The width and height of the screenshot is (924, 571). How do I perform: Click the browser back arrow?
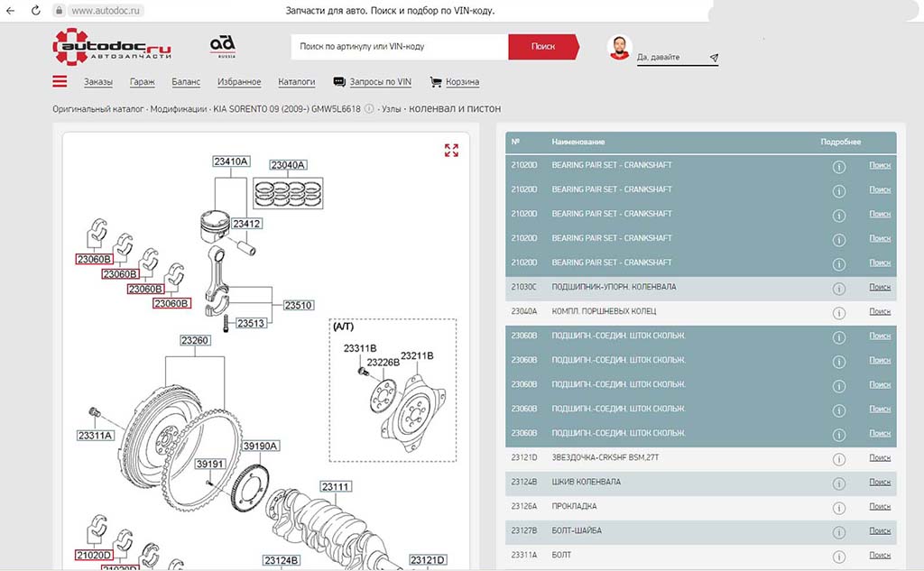pyautogui.click(x=10, y=11)
